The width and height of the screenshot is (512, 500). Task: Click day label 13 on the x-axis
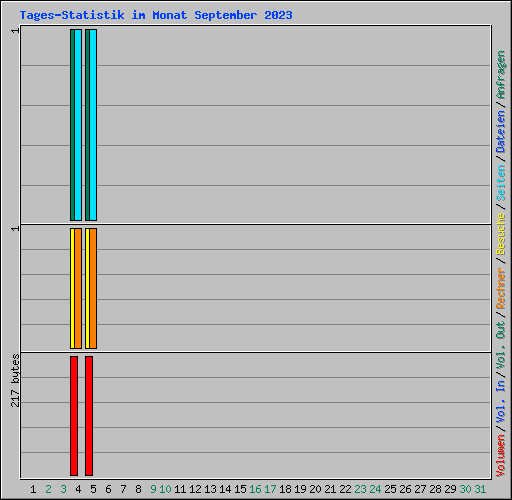pyautogui.click(x=210, y=489)
